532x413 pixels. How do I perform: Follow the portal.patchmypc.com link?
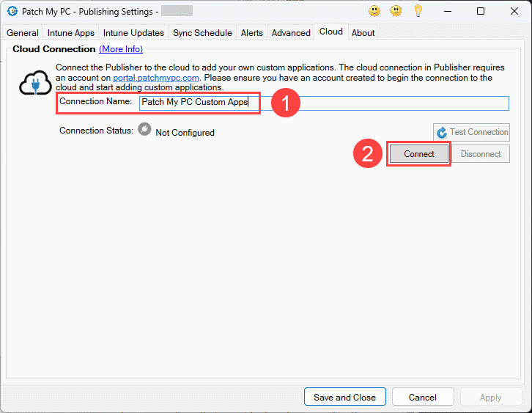point(156,78)
